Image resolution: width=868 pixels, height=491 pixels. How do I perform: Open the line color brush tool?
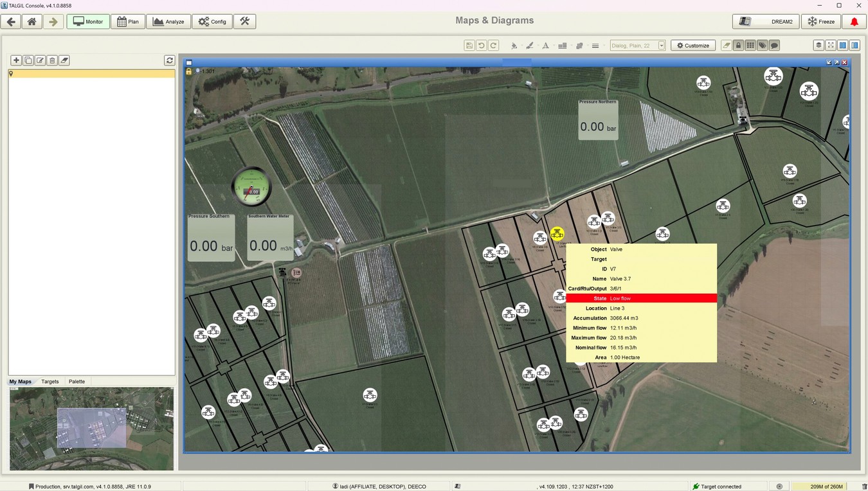tap(530, 46)
